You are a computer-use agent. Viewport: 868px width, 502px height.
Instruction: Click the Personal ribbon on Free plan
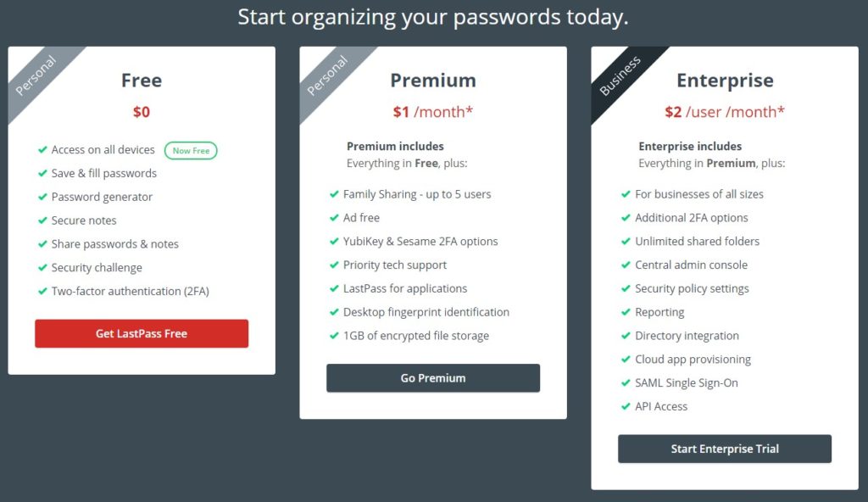coord(36,75)
